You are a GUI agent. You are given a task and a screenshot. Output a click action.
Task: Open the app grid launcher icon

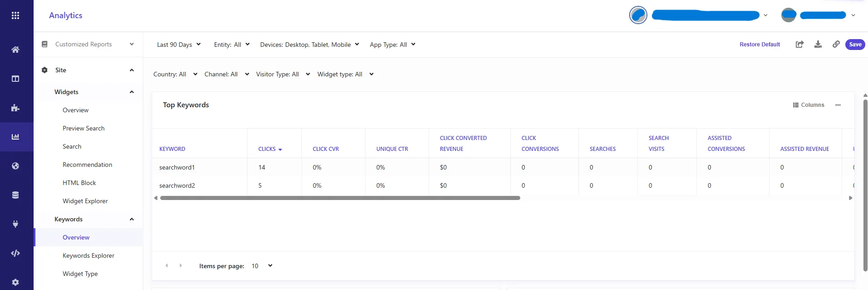click(x=15, y=15)
